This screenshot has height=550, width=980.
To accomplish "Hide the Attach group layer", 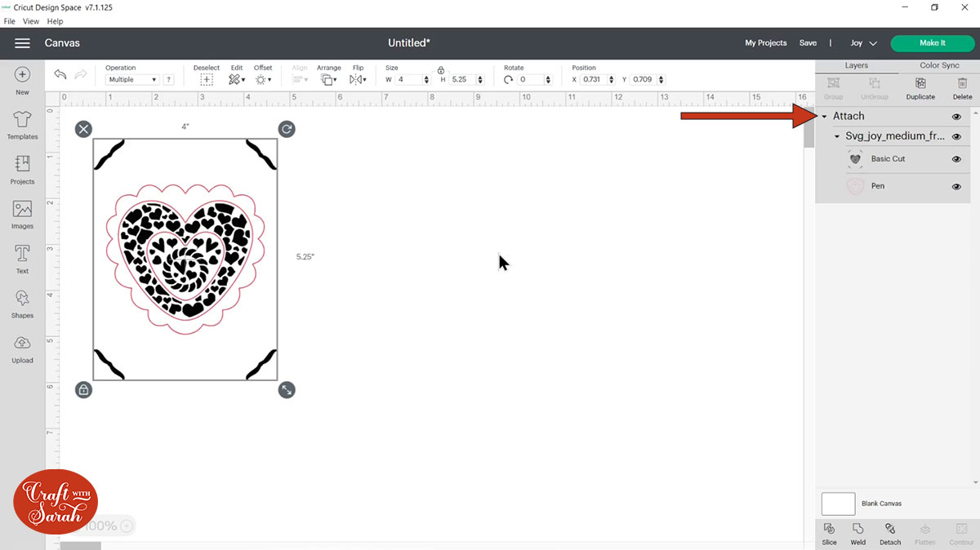I will coord(956,117).
